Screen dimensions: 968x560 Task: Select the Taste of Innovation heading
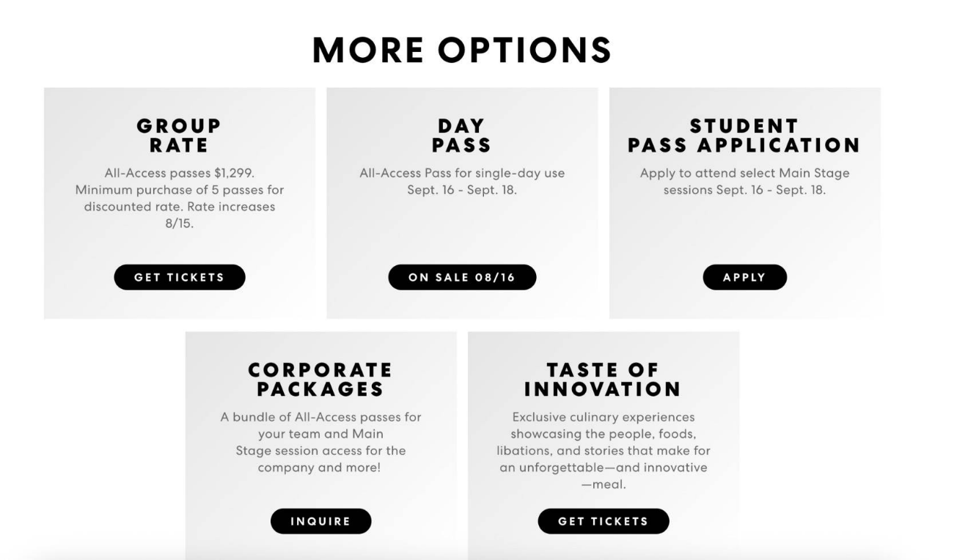coord(603,379)
